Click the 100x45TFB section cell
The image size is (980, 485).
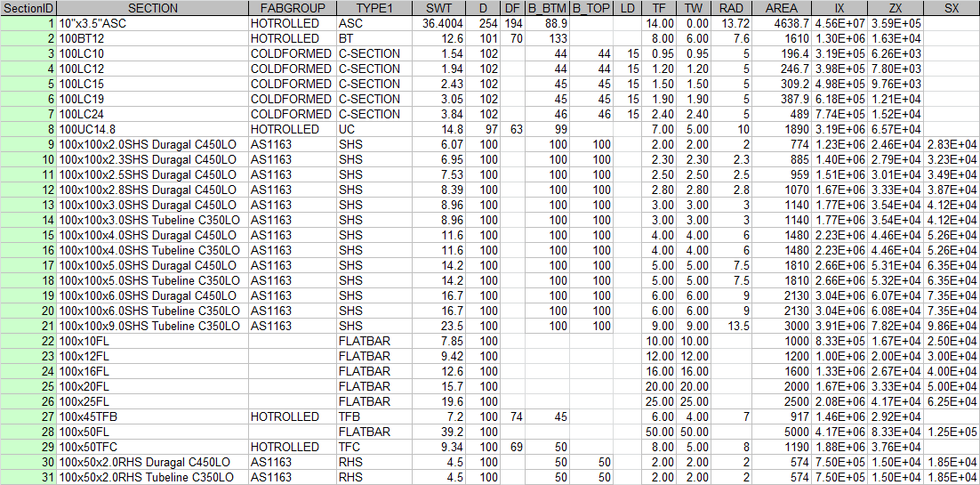click(152, 416)
